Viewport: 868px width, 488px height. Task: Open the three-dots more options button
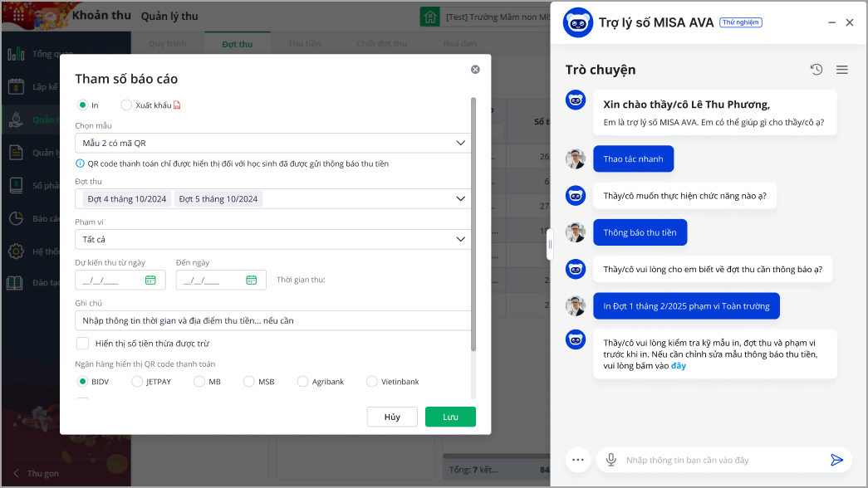click(x=578, y=460)
